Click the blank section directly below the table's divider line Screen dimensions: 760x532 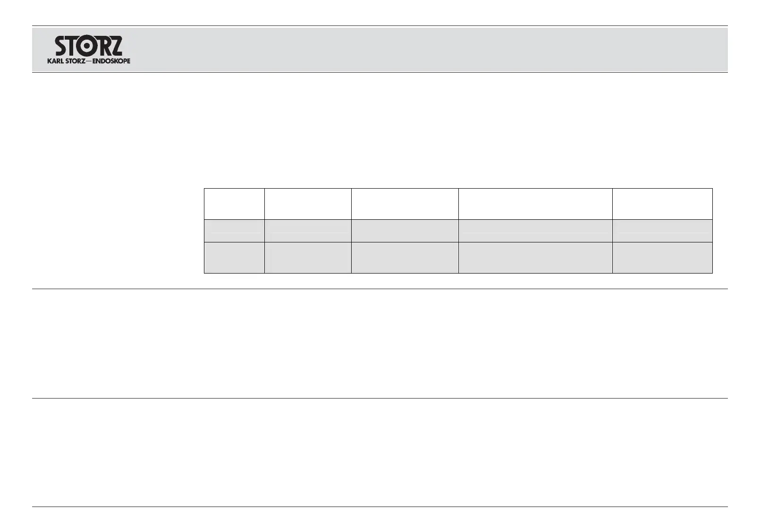(x=380, y=343)
